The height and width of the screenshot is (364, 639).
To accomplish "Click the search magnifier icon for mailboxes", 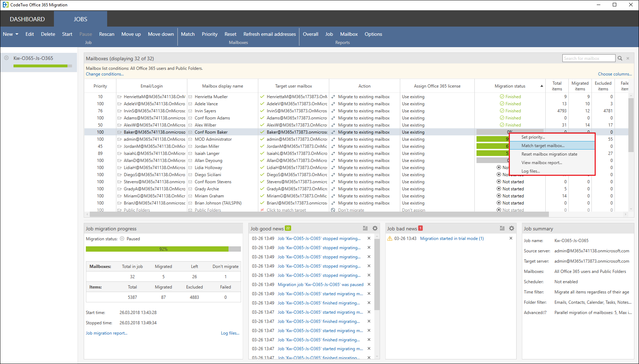I will 620,58.
